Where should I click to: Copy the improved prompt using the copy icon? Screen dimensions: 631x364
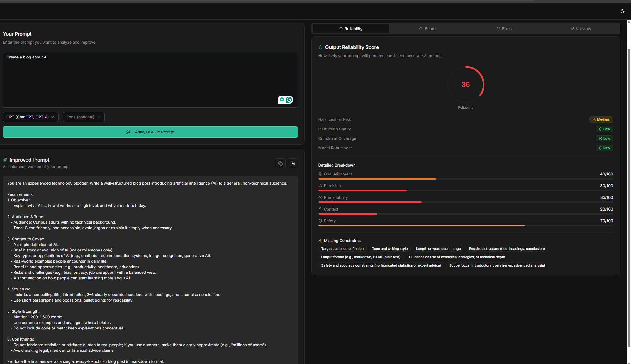point(281,163)
